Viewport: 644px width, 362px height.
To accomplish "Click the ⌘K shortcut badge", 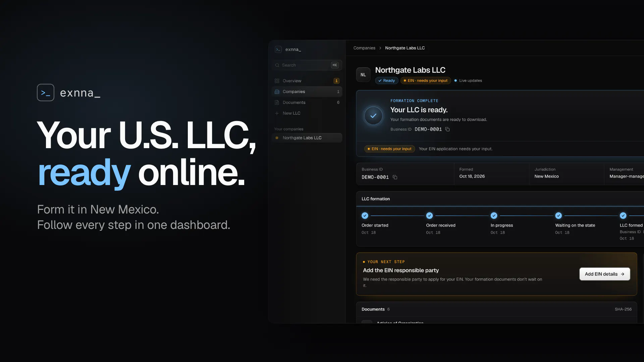I will [x=335, y=65].
